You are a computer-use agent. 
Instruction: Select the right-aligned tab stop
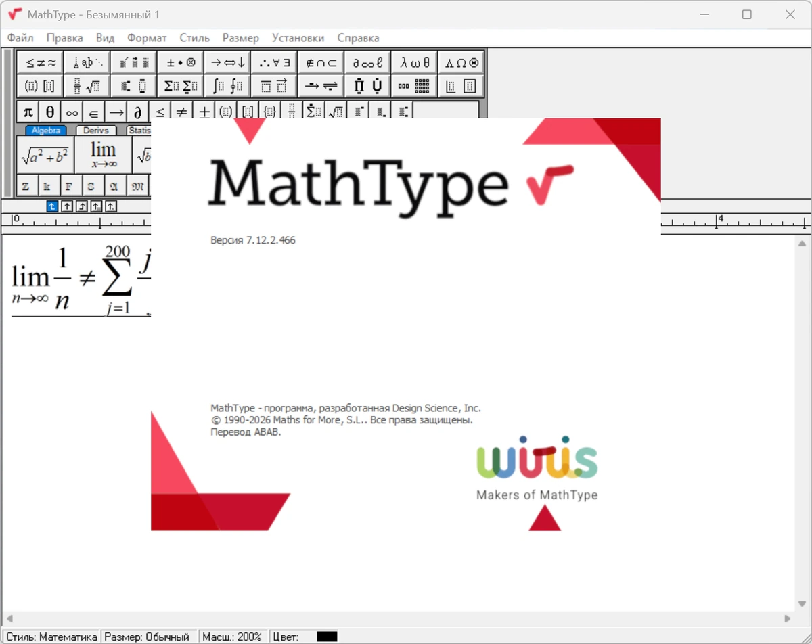[82, 206]
